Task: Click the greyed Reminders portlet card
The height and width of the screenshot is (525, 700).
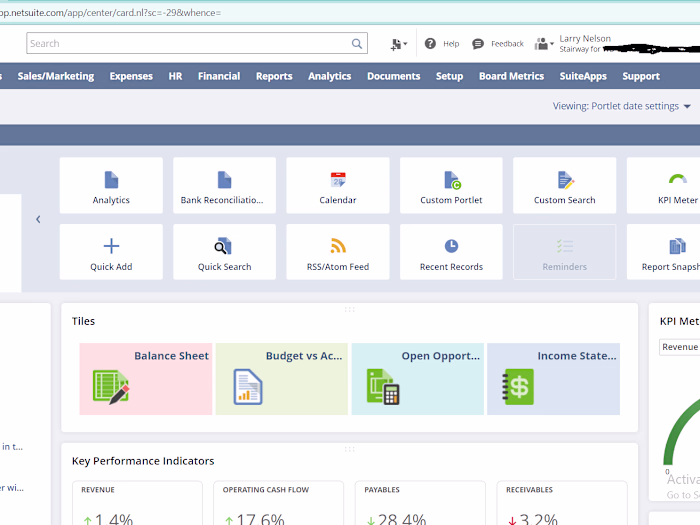Action: (564, 252)
